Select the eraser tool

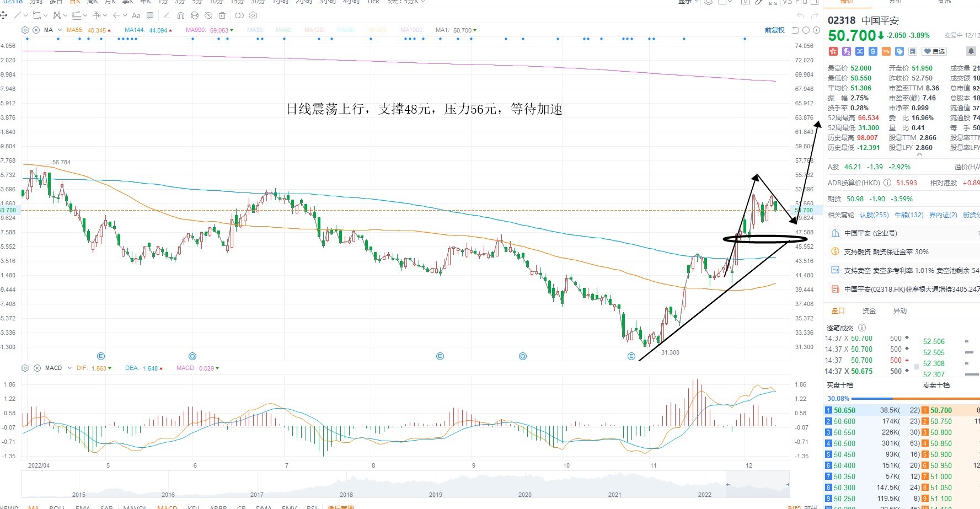pos(167,15)
